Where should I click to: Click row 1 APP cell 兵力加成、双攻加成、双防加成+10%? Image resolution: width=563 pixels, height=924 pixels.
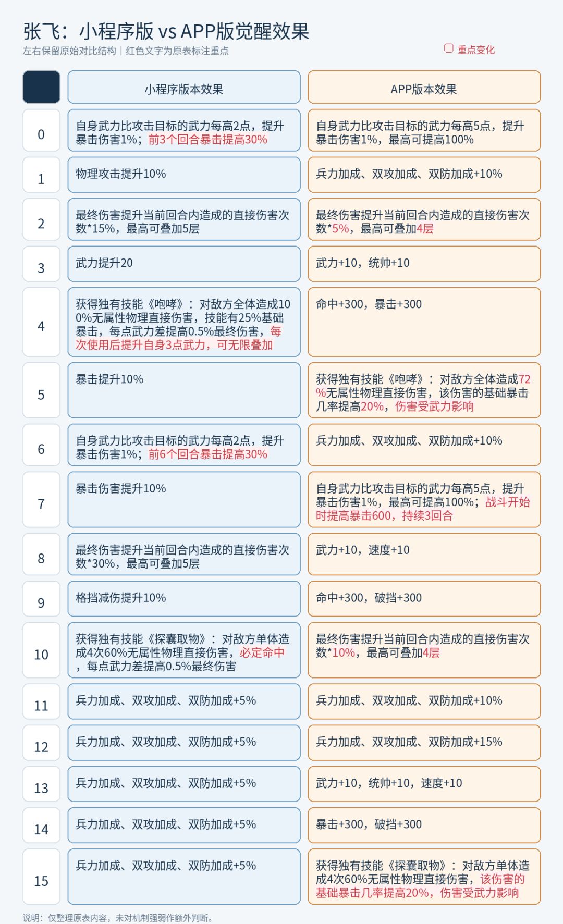pyautogui.click(x=424, y=175)
